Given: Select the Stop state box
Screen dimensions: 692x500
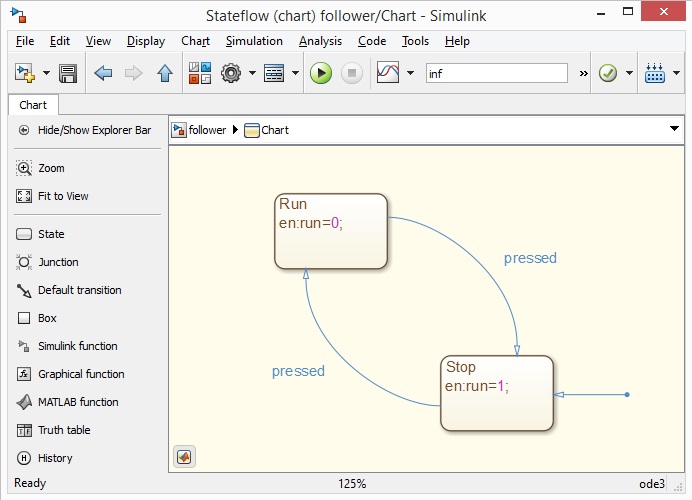Looking at the screenshot, I should tap(497, 393).
